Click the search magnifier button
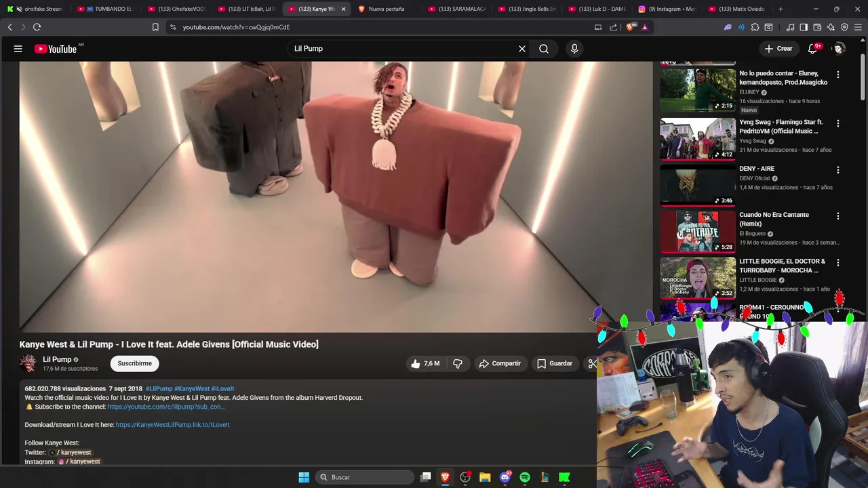The height and width of the screenshot is (488, 868). [544, 49]
